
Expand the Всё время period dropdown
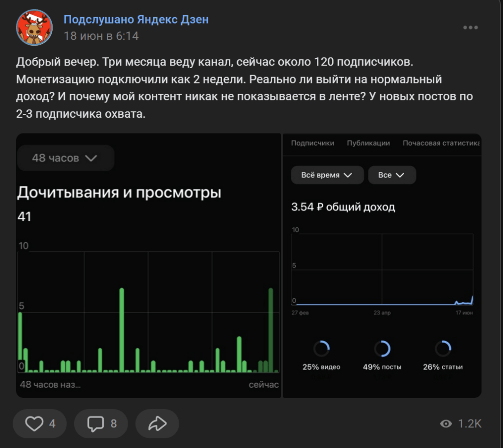pos(327,175)
